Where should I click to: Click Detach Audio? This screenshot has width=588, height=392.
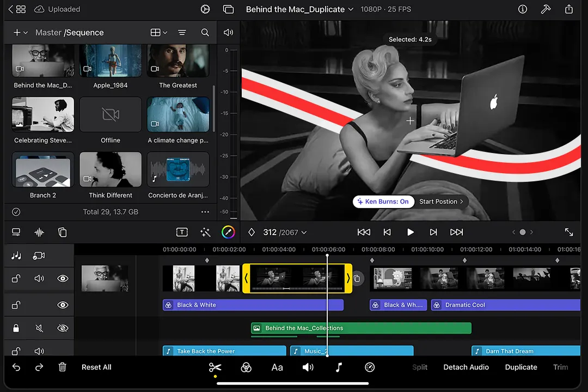466,367
